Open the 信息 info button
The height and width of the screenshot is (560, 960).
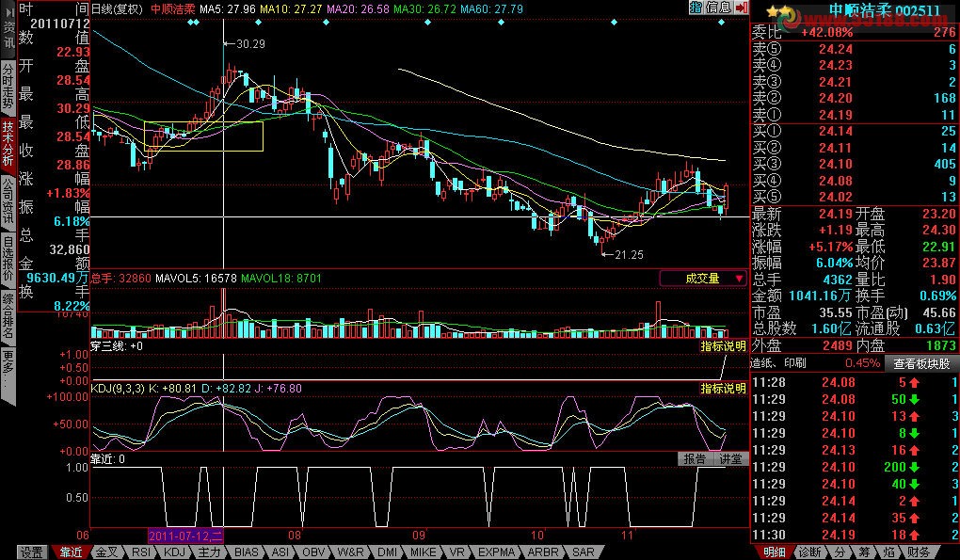pyautogui.click(x=719, y=8)
